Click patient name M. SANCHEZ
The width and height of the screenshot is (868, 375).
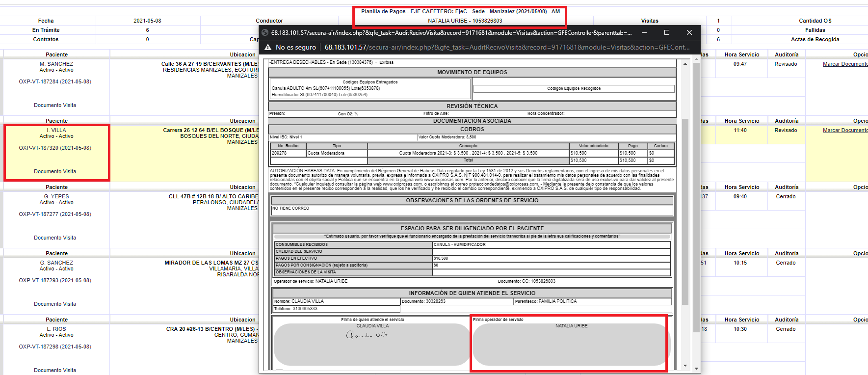coord(56,64)
